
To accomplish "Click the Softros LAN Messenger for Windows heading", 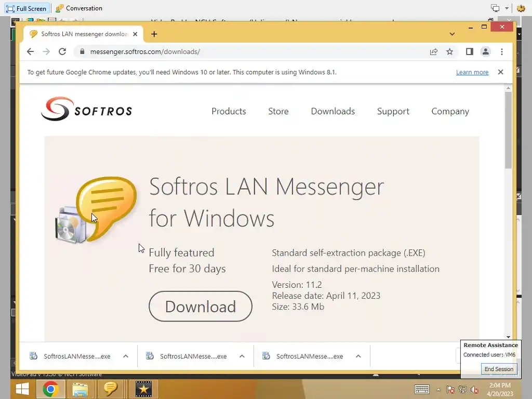I will [267, 203].
